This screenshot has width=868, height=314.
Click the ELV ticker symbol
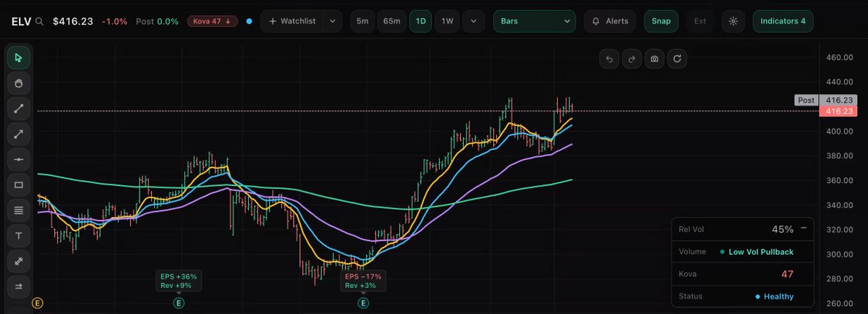click(x=21, y=22)
